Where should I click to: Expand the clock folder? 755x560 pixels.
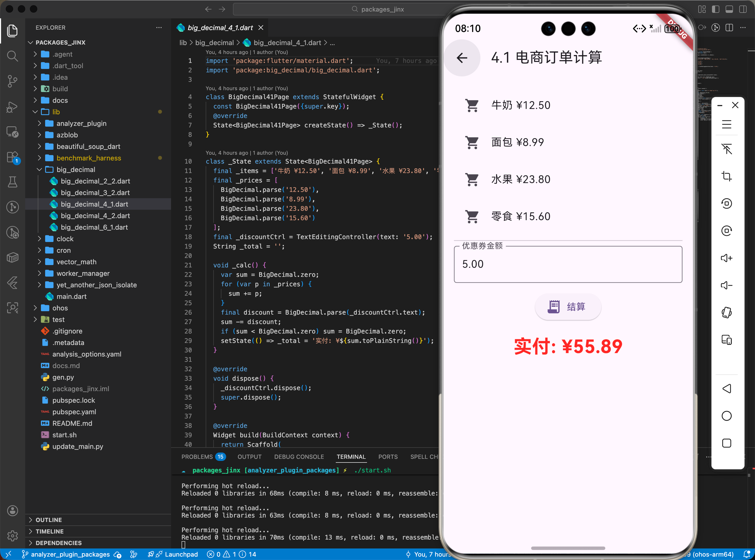pos(65,239)
